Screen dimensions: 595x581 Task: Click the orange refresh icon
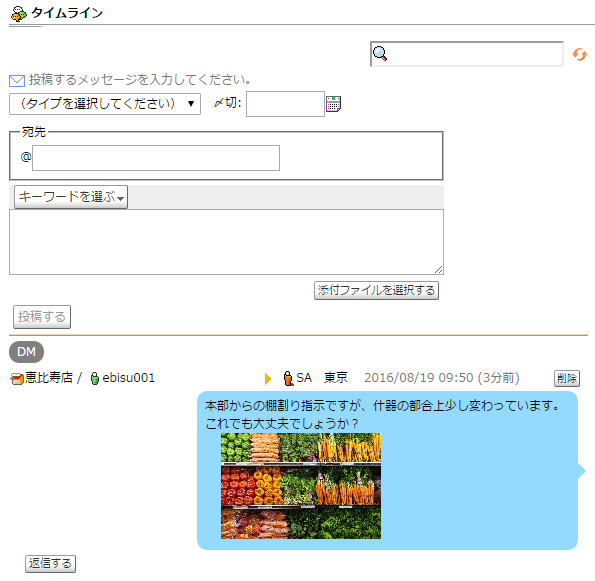(579, 54)
